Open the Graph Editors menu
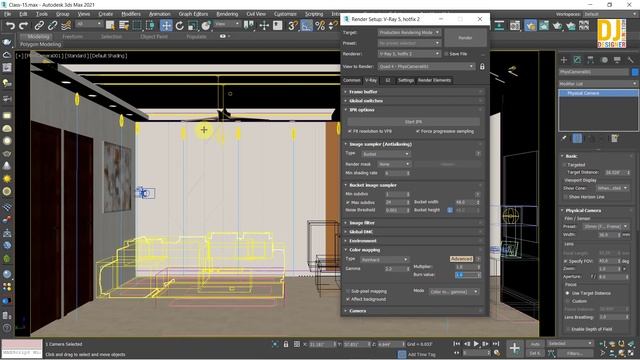 (193, 14)
